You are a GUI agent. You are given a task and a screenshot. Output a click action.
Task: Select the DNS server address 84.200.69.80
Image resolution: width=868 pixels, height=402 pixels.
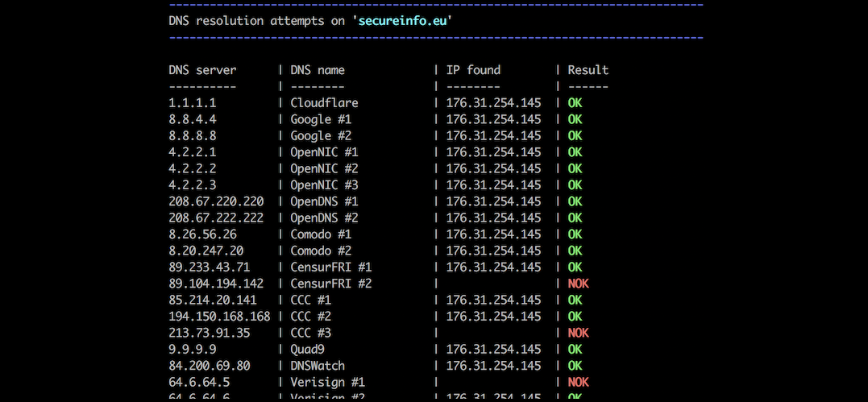tap(210, 366)
